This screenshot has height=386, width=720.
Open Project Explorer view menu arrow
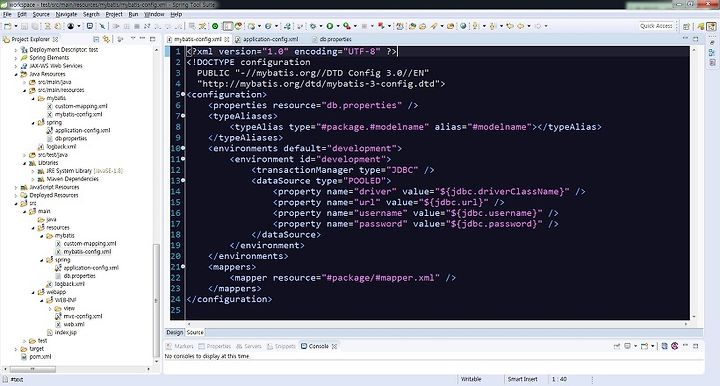133,39
